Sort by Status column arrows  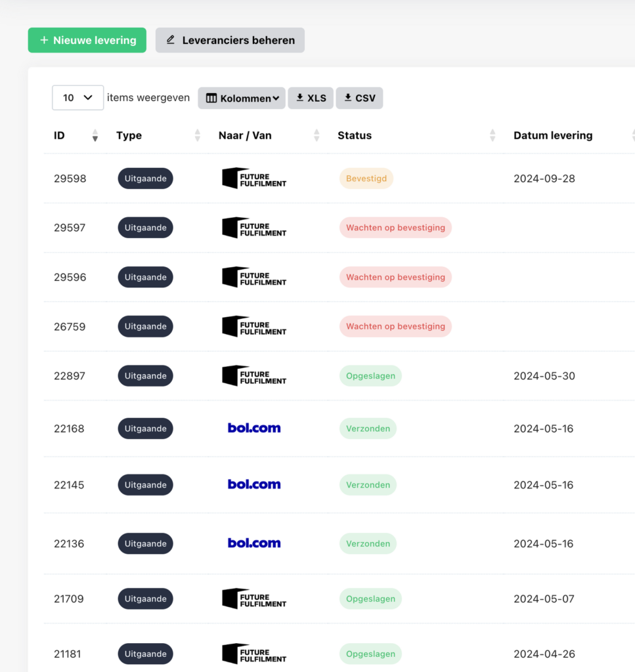(x=493, y=136)
